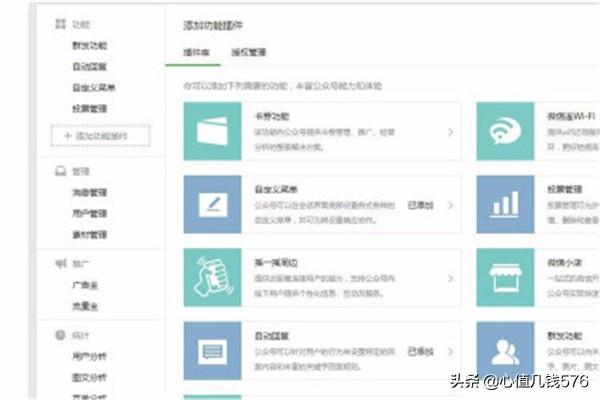This screenshot has height=400, width=600.
Task: Click the plus icon in the dashed sidebar box
Action: tap(68, 136)
